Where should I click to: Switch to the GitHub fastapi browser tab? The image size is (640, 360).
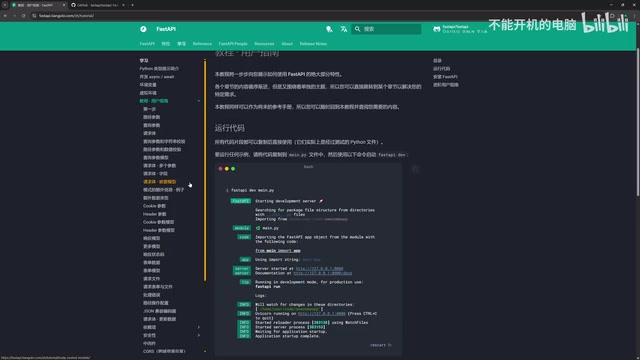(97, 5)
